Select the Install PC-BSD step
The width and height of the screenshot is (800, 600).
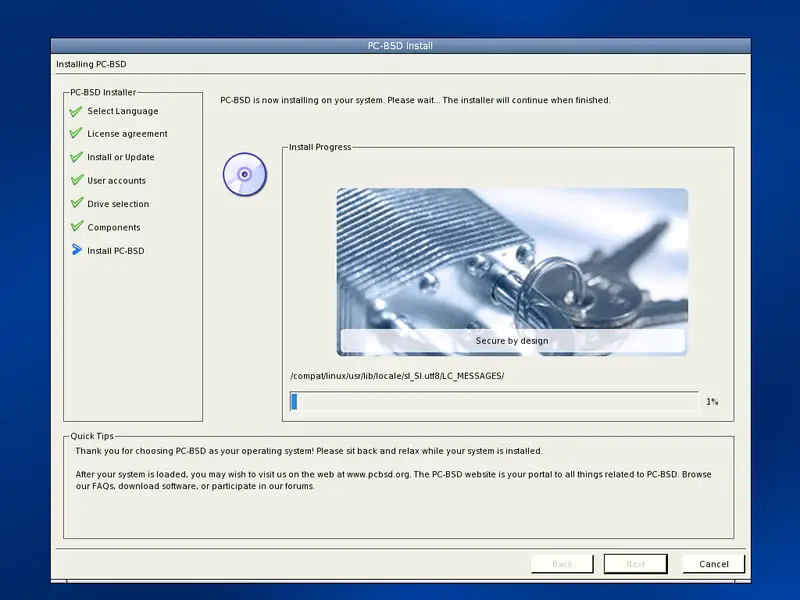coord(116,251)
